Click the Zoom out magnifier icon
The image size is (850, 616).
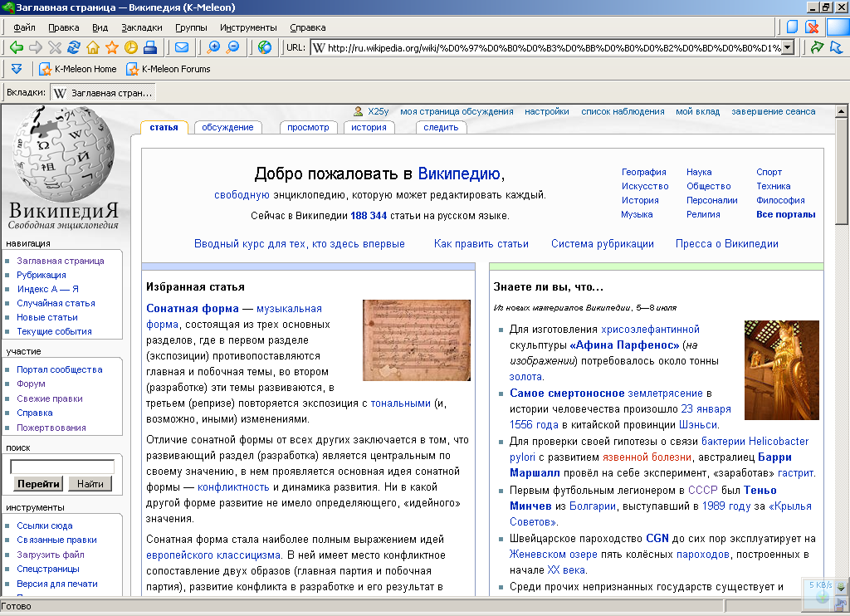pyautogui.click(x=233, y=47)
